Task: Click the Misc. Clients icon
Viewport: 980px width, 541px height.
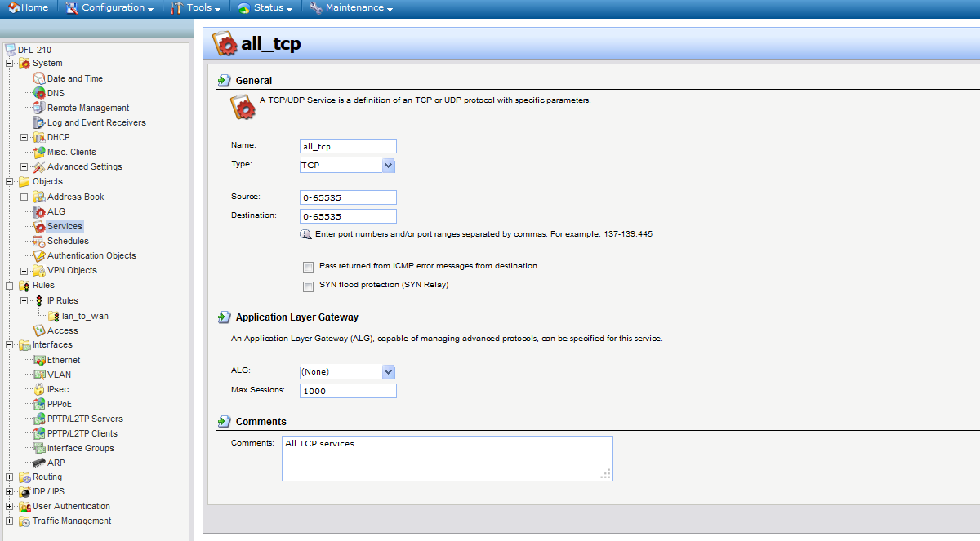Action: [39, 152]
